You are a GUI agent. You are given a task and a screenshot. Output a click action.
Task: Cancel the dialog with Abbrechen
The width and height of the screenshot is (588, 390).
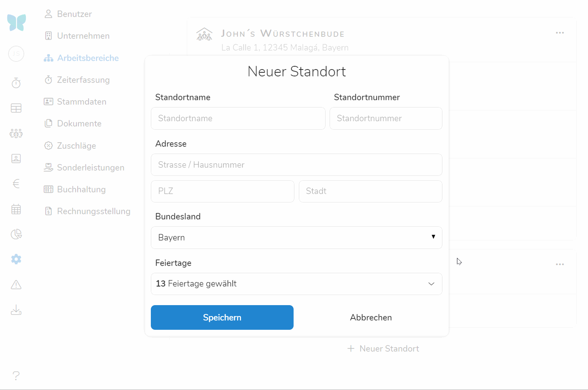(x=371, y=318)
